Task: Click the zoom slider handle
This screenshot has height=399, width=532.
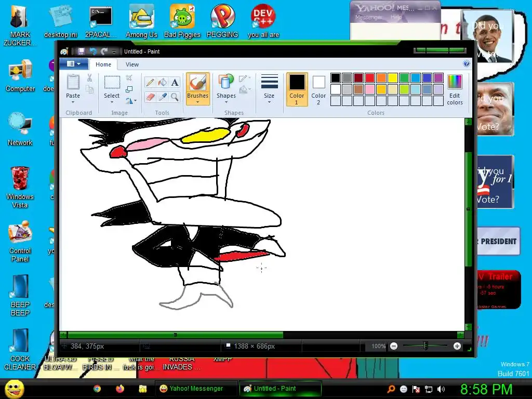Action: tap(425, 346)
